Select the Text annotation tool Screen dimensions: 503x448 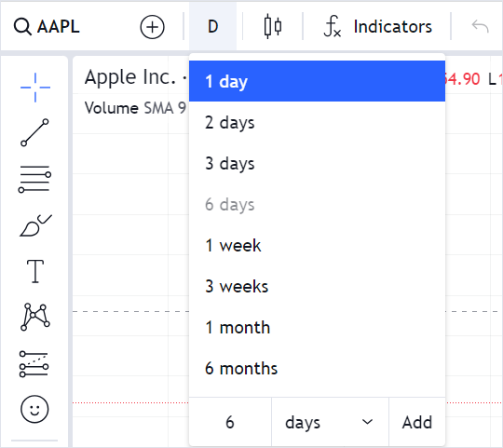(x=35, y=271)
